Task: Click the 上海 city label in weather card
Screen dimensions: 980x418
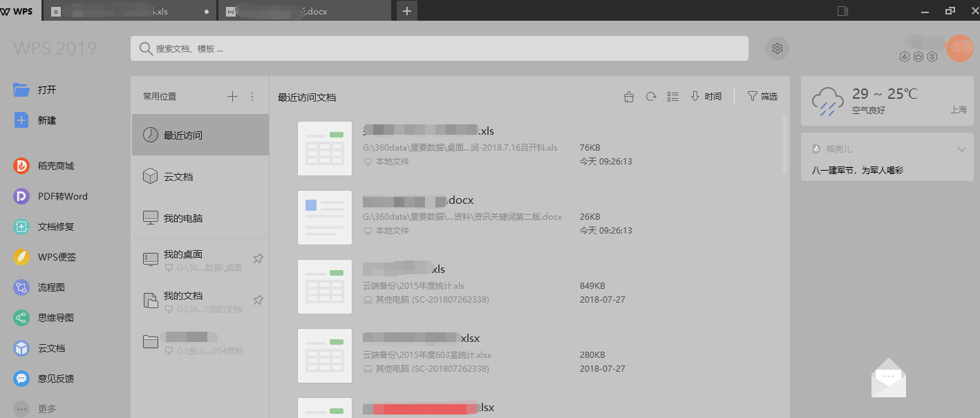Action: click(x=958, y=110)
